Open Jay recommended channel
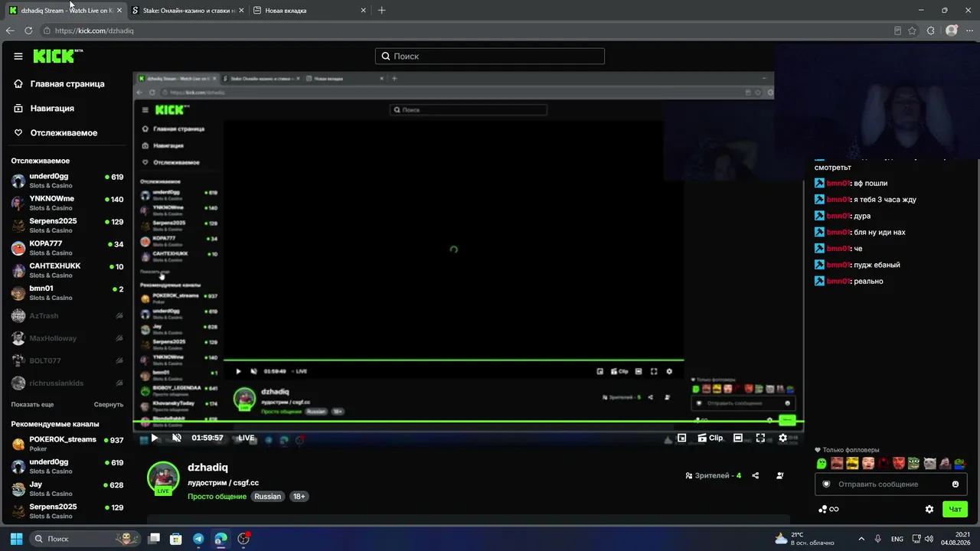The image size is (980, 551). 67,489
